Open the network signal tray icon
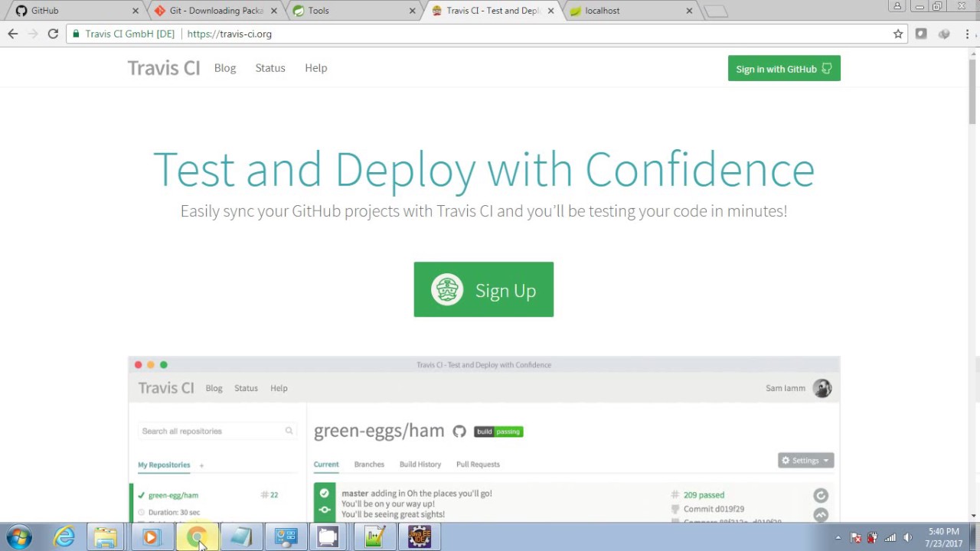980x551 pixels. coord(890,537)
